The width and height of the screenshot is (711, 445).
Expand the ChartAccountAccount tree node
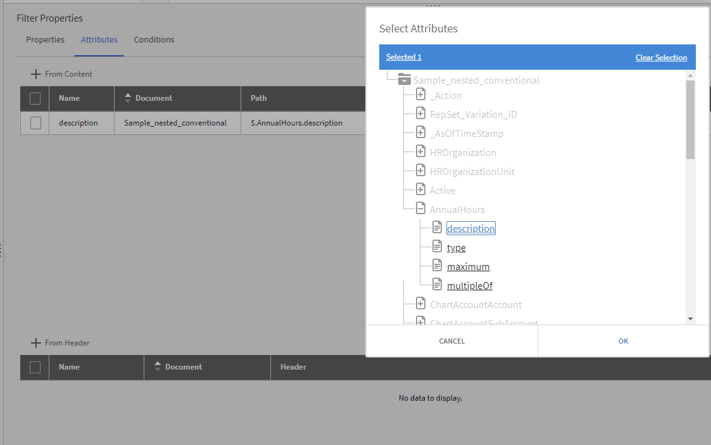point(421,304)
